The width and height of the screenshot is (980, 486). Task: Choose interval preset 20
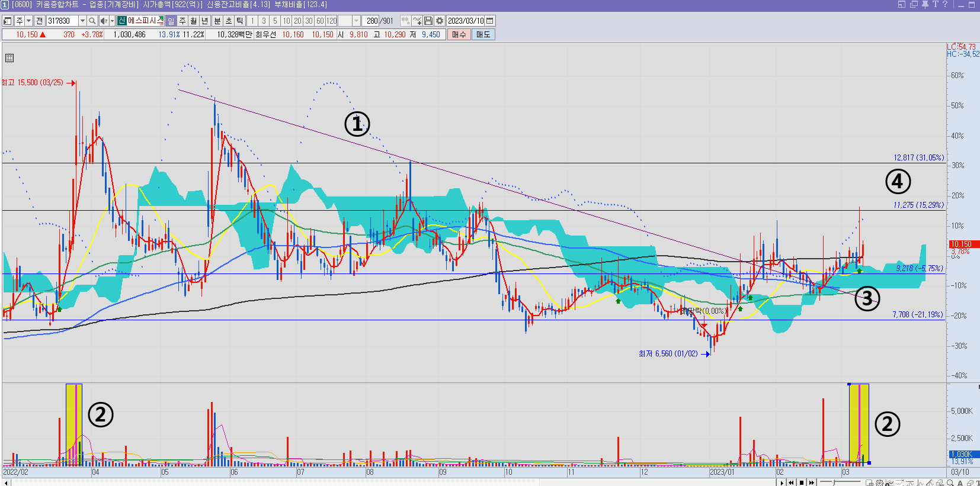pyautogui.click(x=298, y=21)
